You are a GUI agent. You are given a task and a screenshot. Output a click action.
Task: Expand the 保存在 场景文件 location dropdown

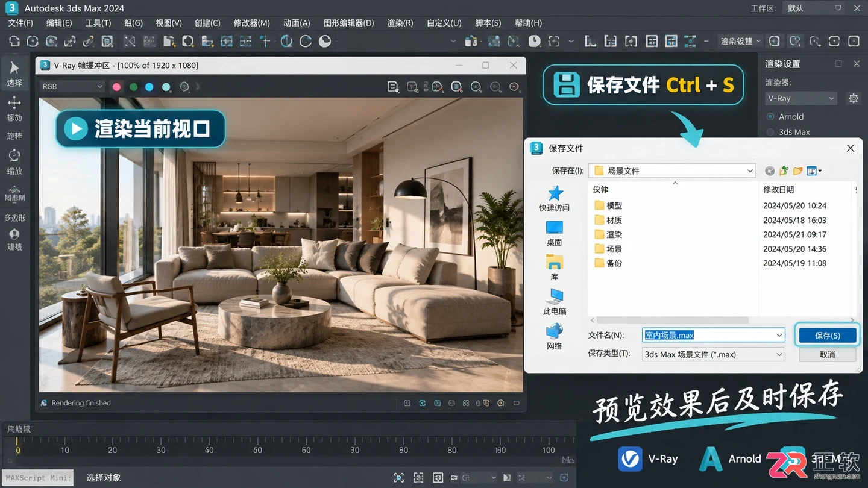750,171
